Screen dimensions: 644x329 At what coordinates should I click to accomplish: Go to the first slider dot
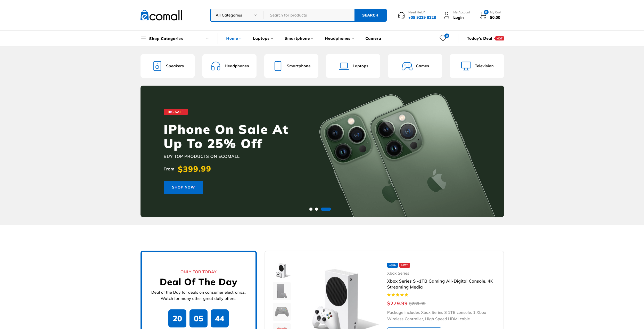pos(311,209)
